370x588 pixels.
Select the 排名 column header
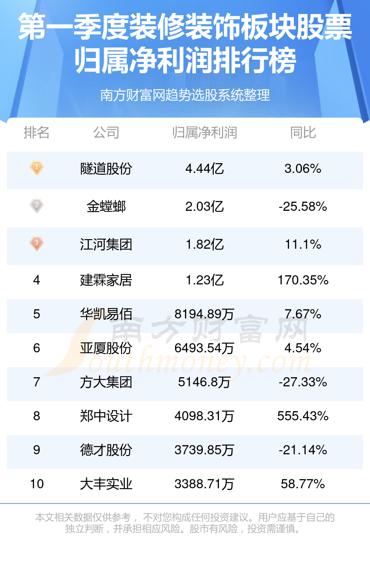tap(37, 132)
